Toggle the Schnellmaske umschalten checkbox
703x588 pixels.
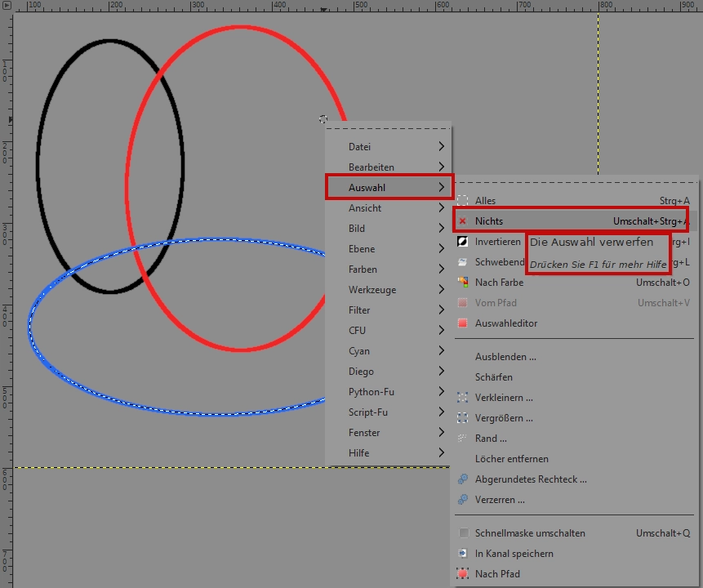[x=463, y=533]
